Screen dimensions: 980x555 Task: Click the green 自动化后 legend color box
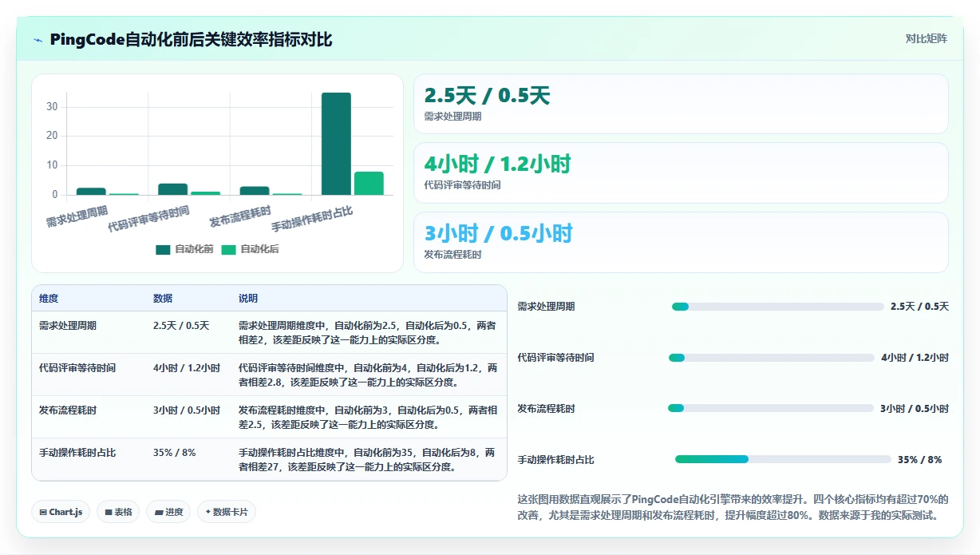coord(229,249)
